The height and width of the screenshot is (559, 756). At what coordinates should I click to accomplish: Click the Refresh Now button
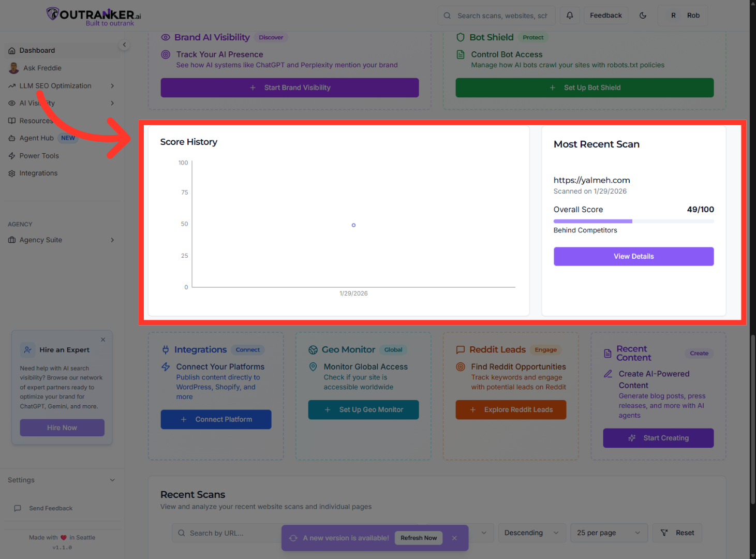point(419,538)
